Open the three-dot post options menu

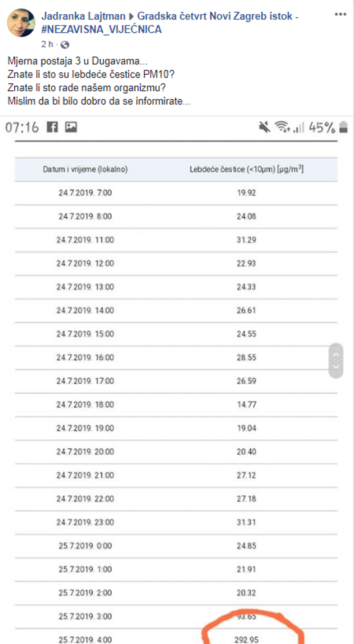[340, 15]
